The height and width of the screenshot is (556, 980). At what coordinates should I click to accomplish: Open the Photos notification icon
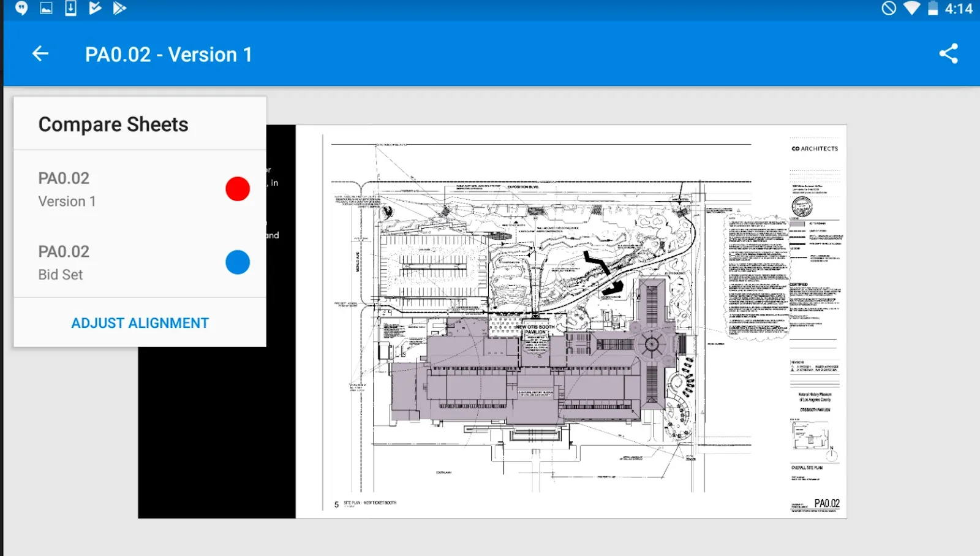coord(46,9)
